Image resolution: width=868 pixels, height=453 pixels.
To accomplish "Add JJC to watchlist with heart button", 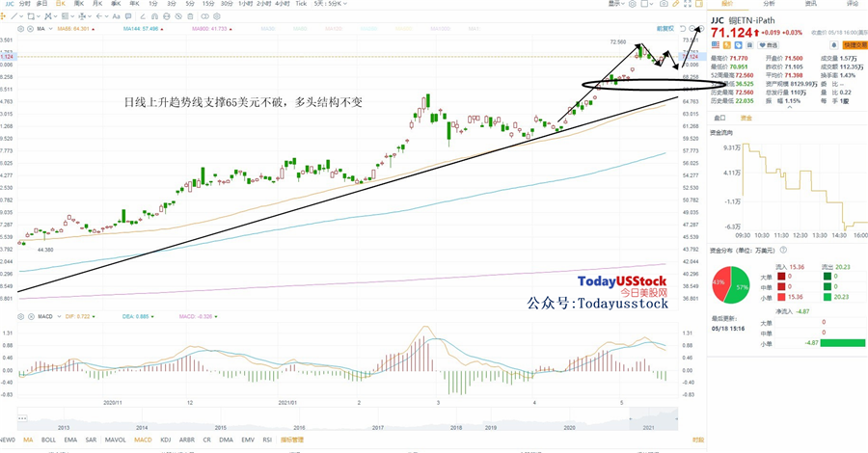I will tap(769, 45).
